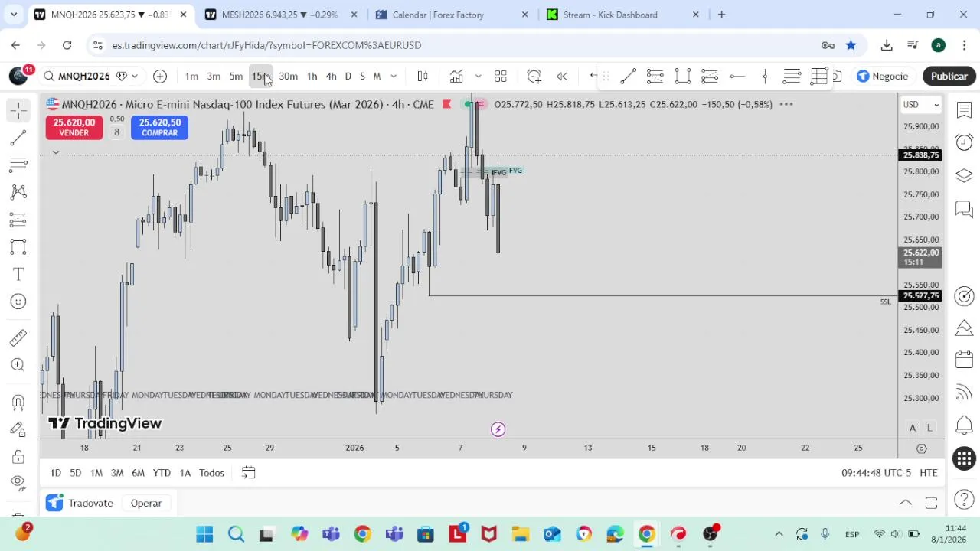This screenshot has width=980, height=551.
Task: Select the 3m timeframe
Action: pyautogui.click(x=214, y=76)
